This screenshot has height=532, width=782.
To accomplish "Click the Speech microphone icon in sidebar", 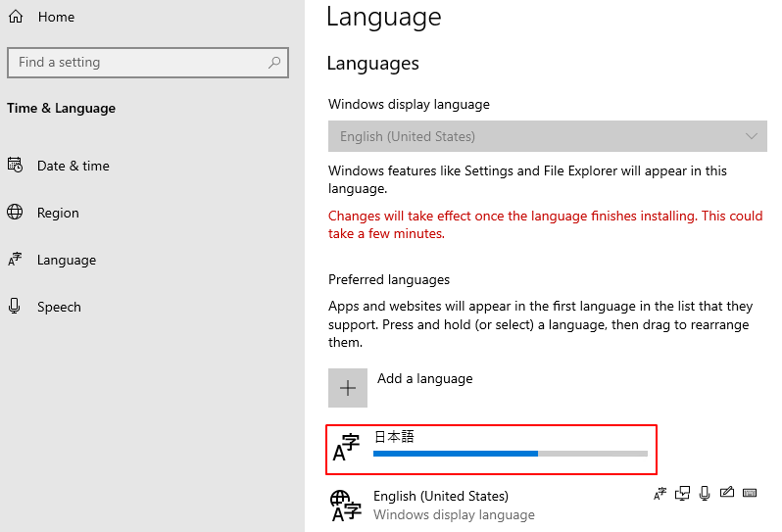I will point(15,307).
